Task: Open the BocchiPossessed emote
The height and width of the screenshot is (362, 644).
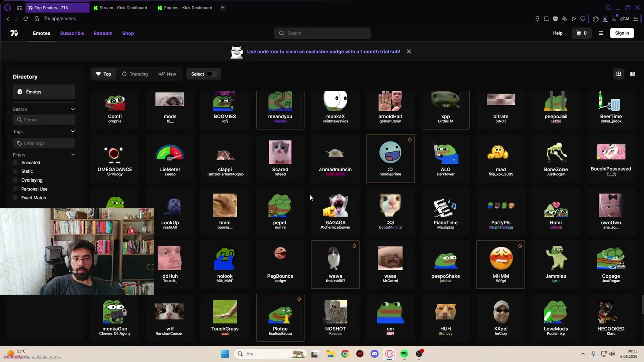Action: pos(611,158)
